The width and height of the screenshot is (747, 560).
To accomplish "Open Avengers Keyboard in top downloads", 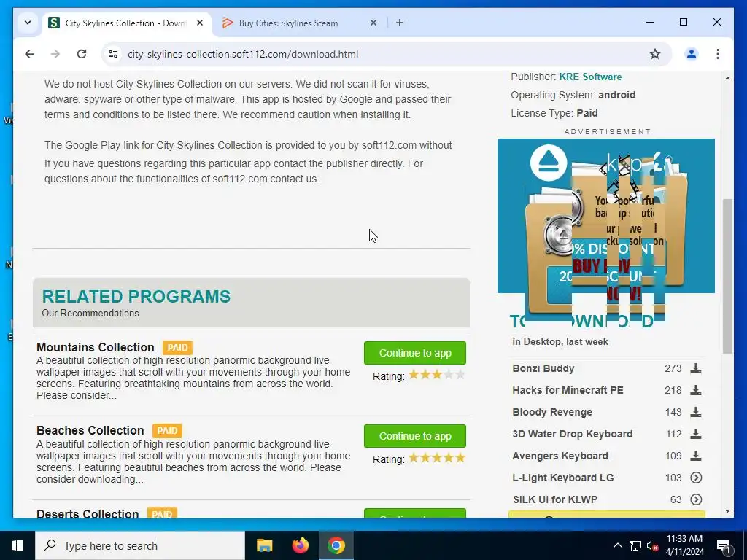I will (560, 456).
